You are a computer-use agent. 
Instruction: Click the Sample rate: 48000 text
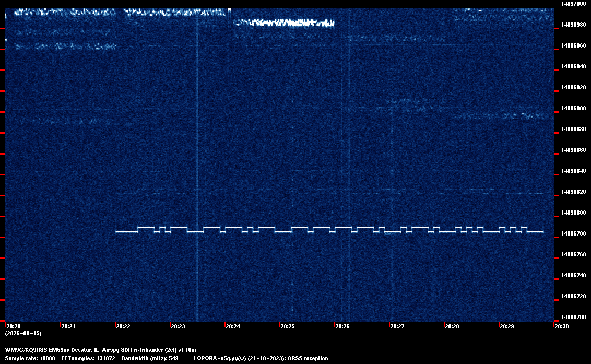(x=30, y=358)
